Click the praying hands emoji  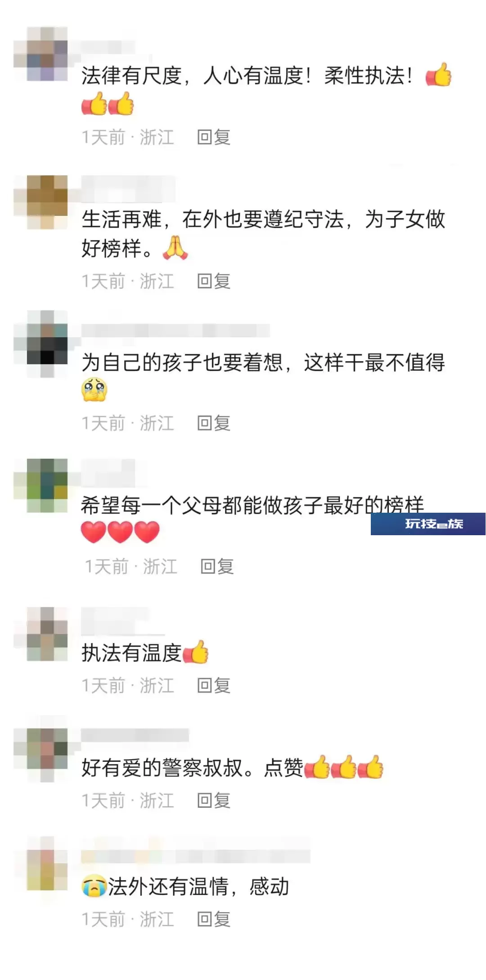(175, 248)
